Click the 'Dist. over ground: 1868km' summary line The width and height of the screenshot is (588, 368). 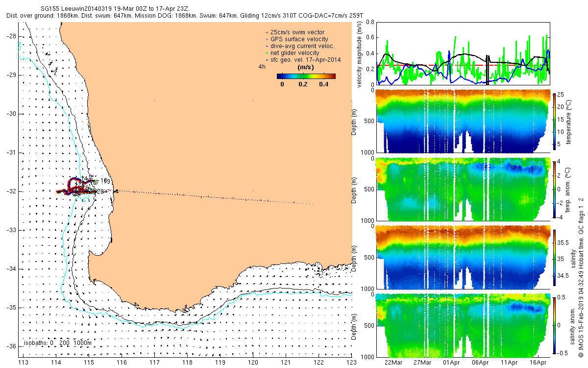click(x=185, y=16)
